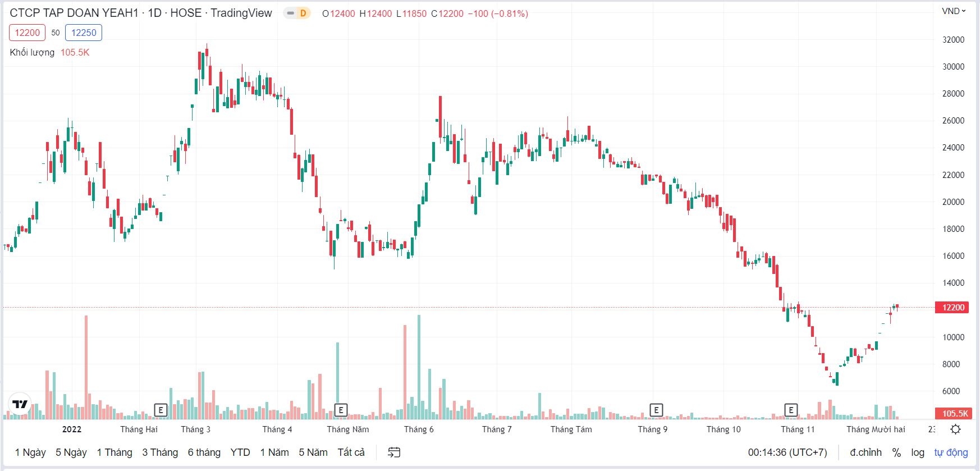Click the earnings marker near Tháng Hai

click(161, 410)
